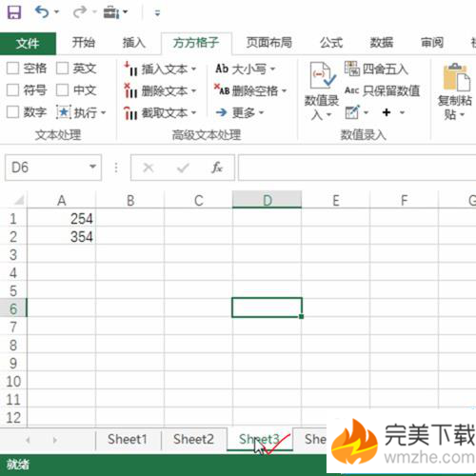This screenshot has width=476, height=476.
Task: Open the 数据 ribbon tab
Action: pos(382,42)
